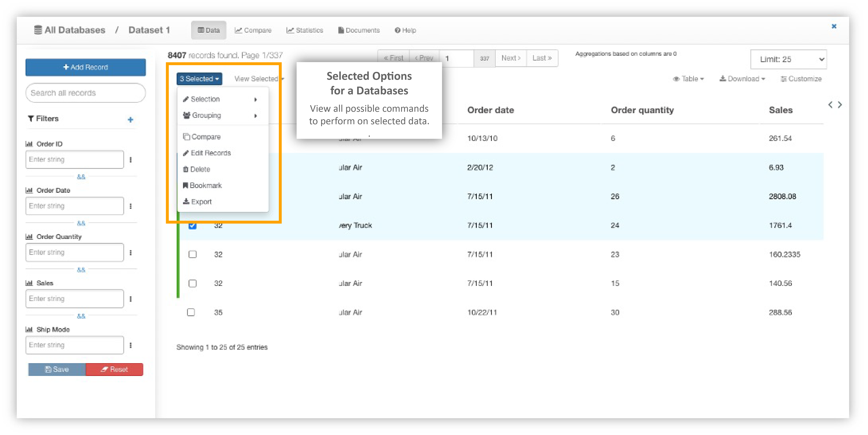Click the order date 10/13/10

click(482, 138)
